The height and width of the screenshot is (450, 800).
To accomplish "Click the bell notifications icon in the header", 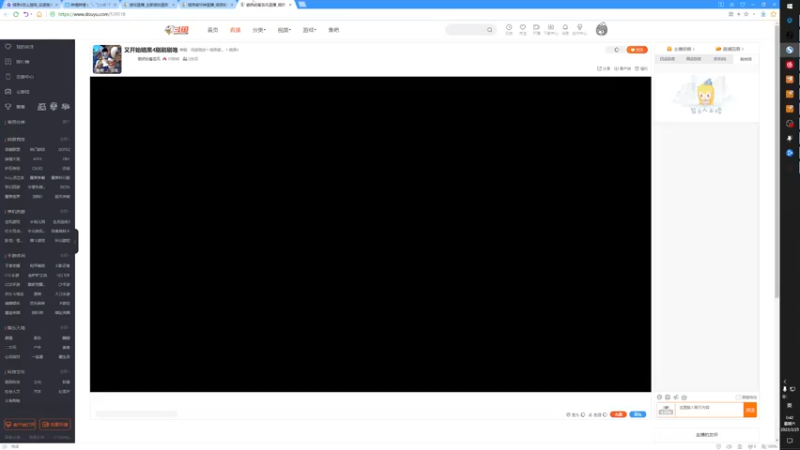I will point(565,29).
